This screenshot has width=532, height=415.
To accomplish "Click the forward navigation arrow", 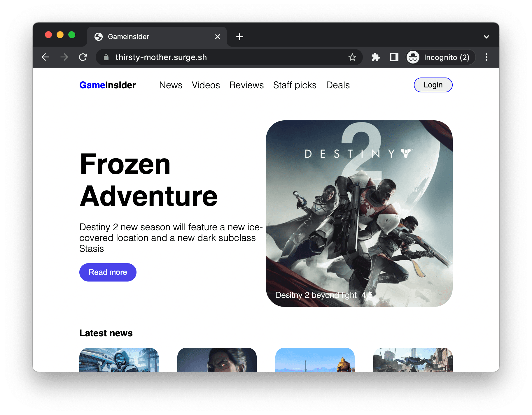I will click(64, 57).
